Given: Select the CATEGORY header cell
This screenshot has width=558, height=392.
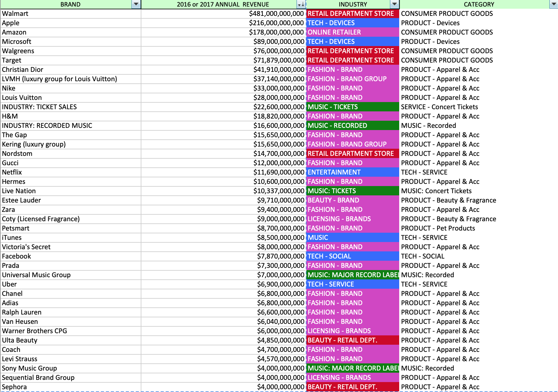Looking at the screenshot, I should 479,4.
